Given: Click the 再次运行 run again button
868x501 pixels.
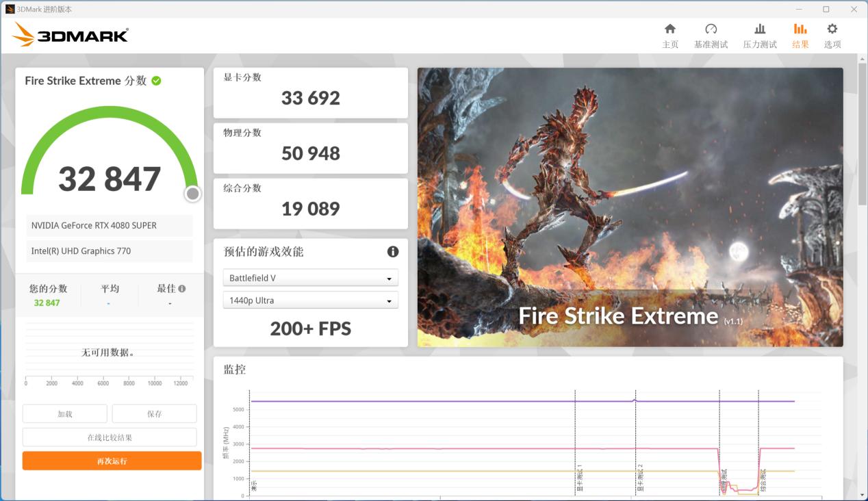Looking at the screenshot, I should click(112, 460).
